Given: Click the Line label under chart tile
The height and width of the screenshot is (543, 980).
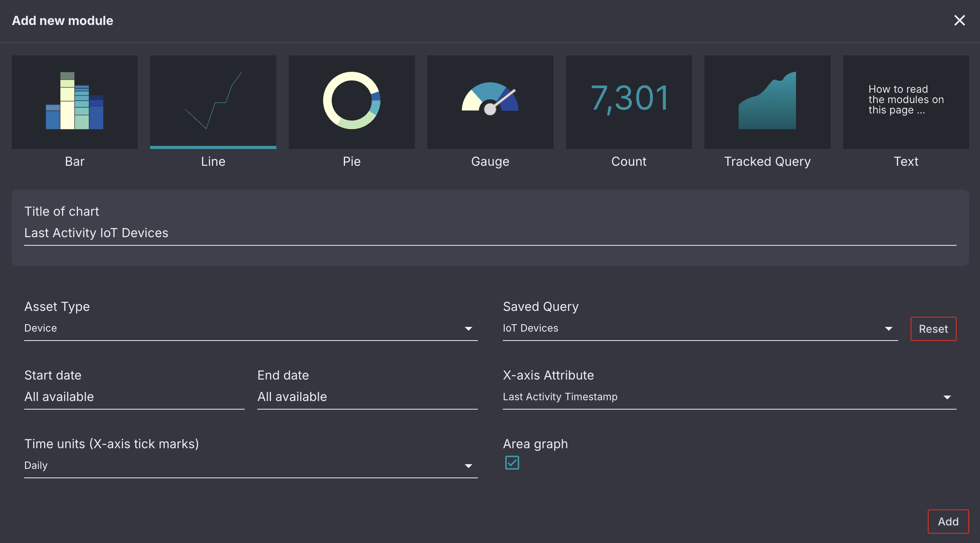Looking at the screenshot, I should 213,161.
